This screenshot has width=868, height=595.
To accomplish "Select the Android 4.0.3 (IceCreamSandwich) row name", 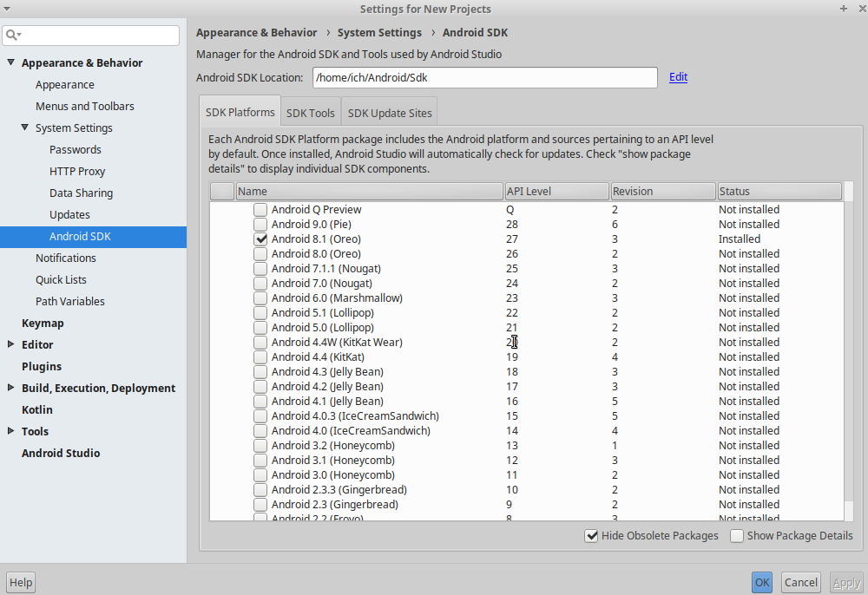I will pos(355,415).
